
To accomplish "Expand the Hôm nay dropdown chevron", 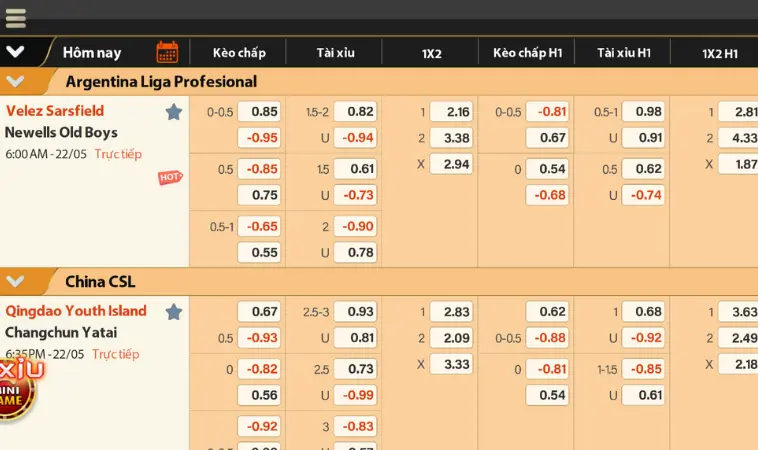I will 16,52.
